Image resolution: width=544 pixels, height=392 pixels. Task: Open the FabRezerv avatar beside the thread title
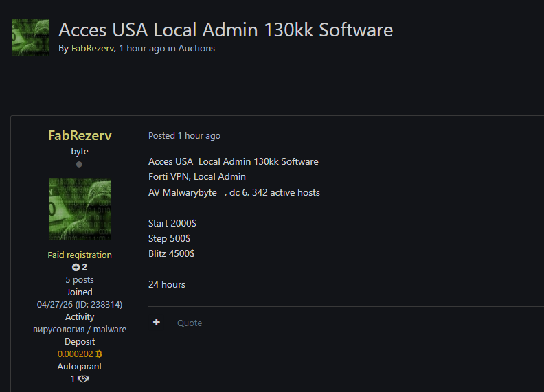30,37
